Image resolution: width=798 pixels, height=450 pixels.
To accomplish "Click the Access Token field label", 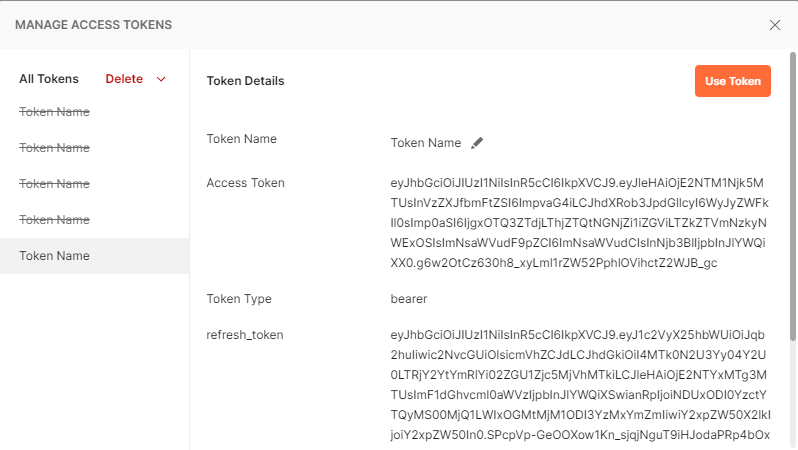I will pos(245,183).
